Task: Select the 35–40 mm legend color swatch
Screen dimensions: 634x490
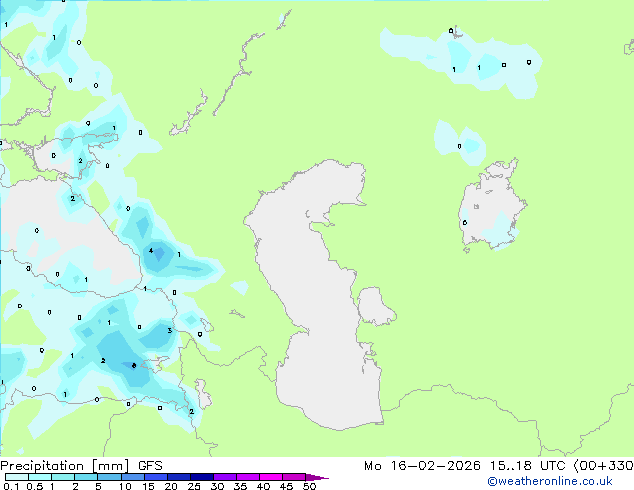Action: click(247, 477)
